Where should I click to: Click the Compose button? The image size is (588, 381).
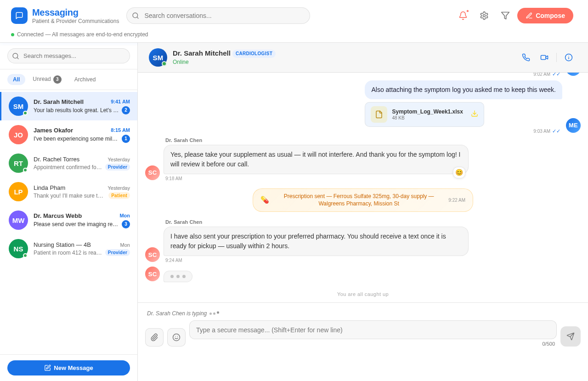pyautogui.click(x=545, y=16)
